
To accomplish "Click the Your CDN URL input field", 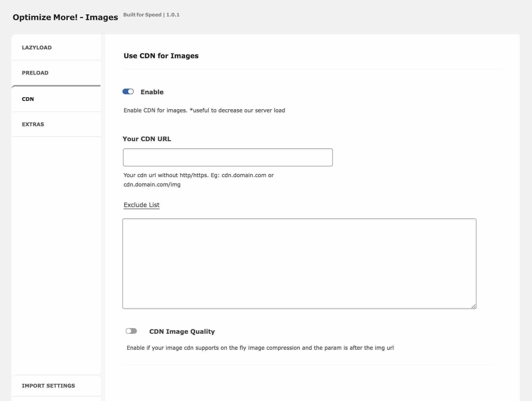I will tap(228, 157).
